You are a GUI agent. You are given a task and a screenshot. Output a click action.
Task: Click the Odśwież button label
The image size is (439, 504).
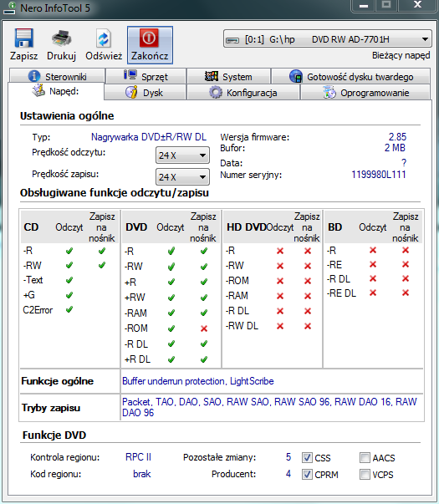(x=104, y=56)
